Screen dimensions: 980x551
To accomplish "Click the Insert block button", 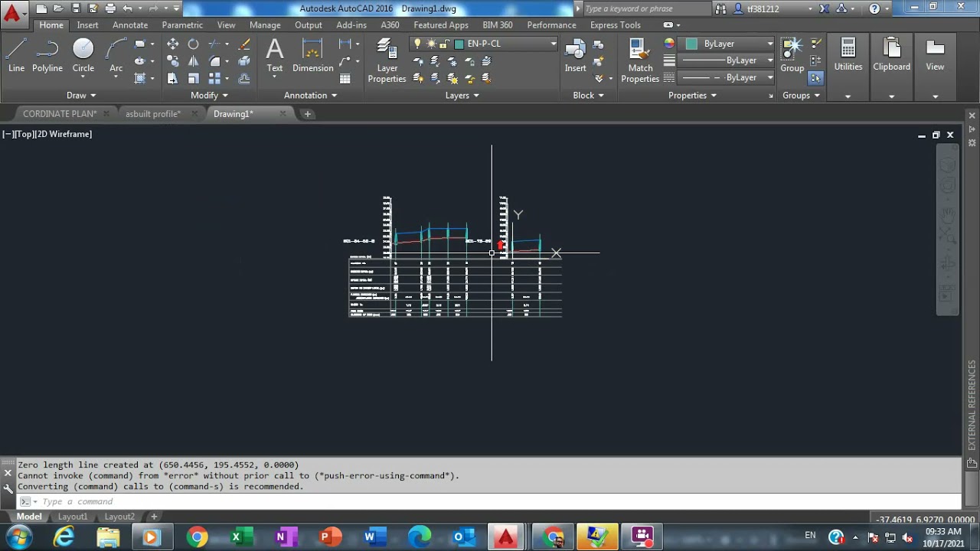I will [x=576, y=57].
